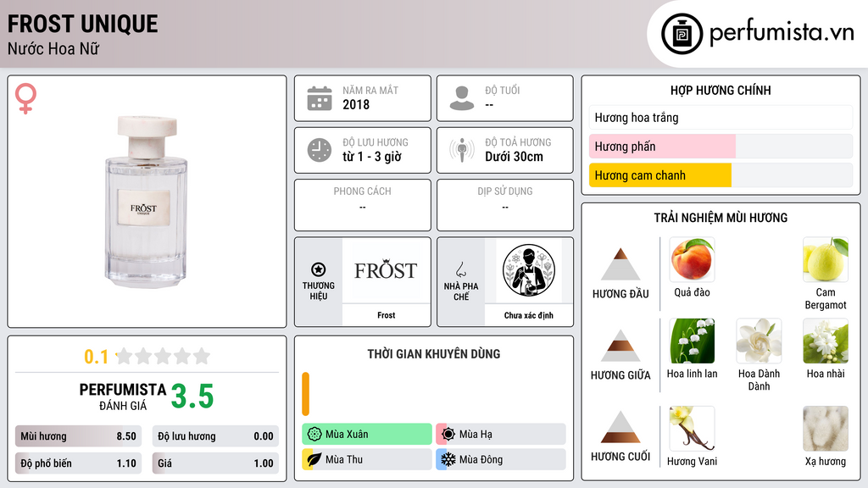Open the Hoa Dành Dành note image
Viewport: 868px width, 488px height.
pyautogui.click(x=759, y=341)
